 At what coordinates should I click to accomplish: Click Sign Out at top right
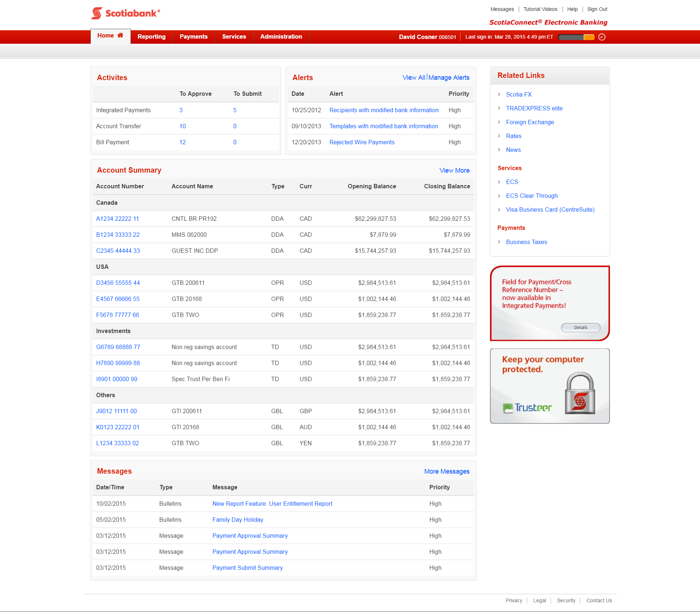597,9
